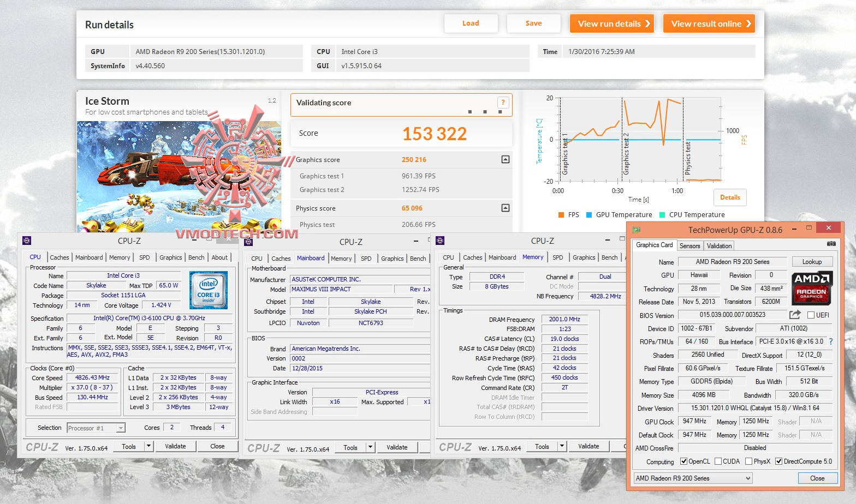Open the Validation tab in GPU-Z
Viewport: 856px width, 504px height.
click(719, 246)
